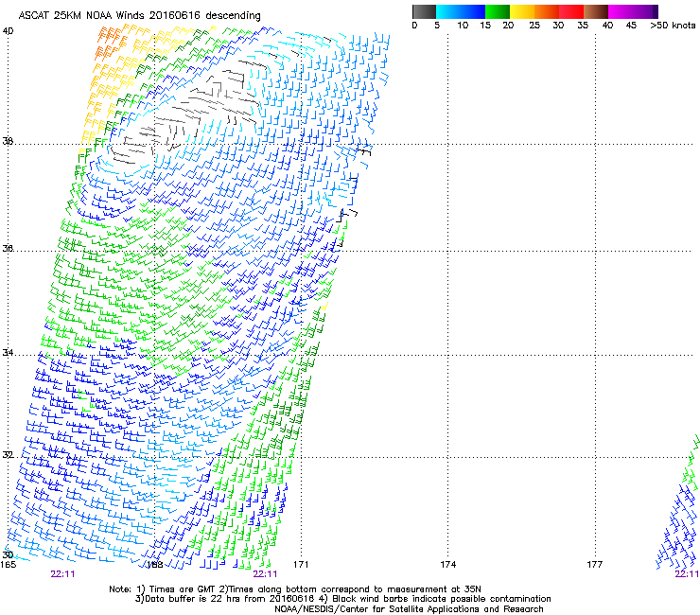Screen dimensions: 700x615
Task: Click the latitude label '40'
Action: [x=8, y=31]
